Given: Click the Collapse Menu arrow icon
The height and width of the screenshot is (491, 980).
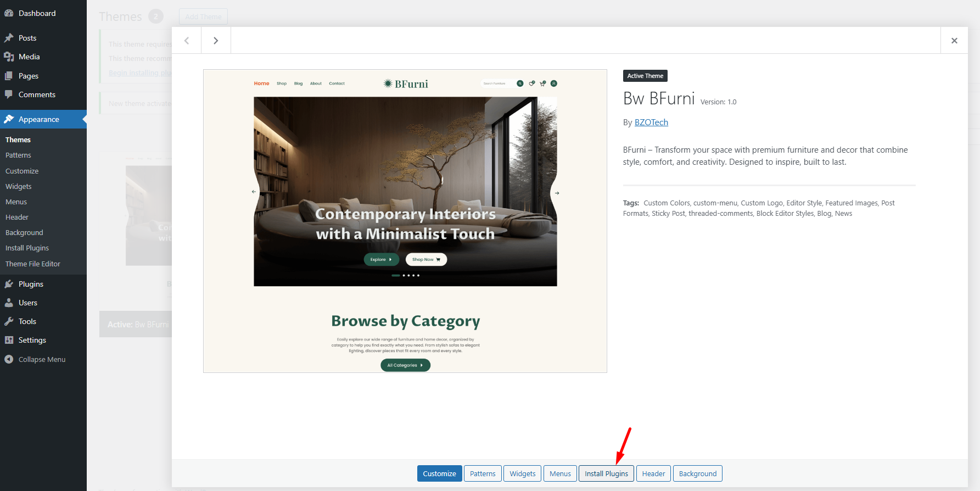Looking at the screenshot, I should tap(9, 359).
